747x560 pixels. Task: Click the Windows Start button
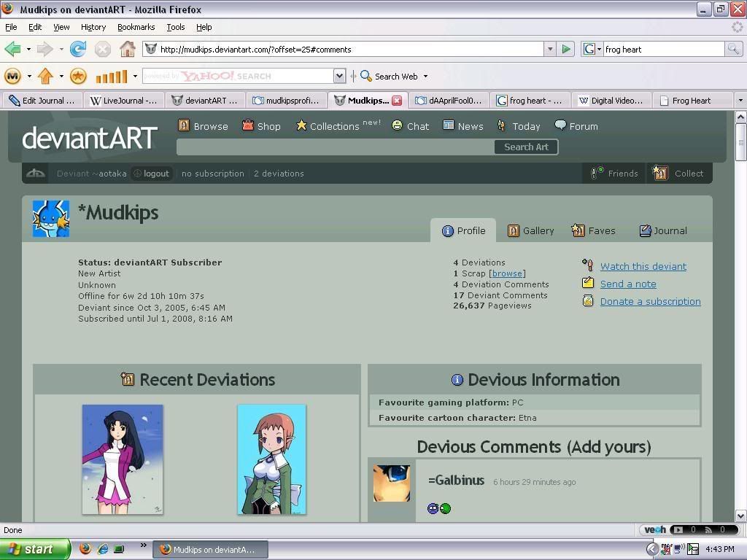click(35, 550)
